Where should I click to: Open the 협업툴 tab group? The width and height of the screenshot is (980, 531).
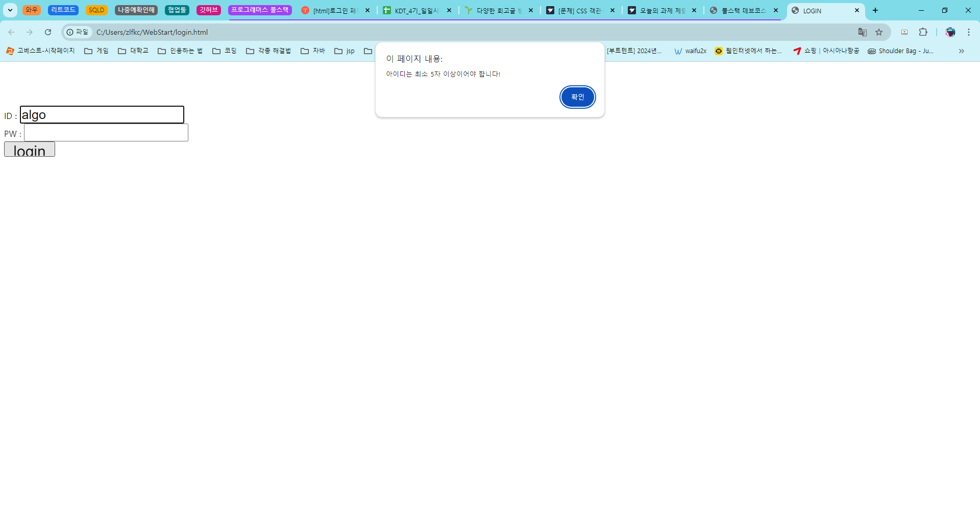coord(177,10)
